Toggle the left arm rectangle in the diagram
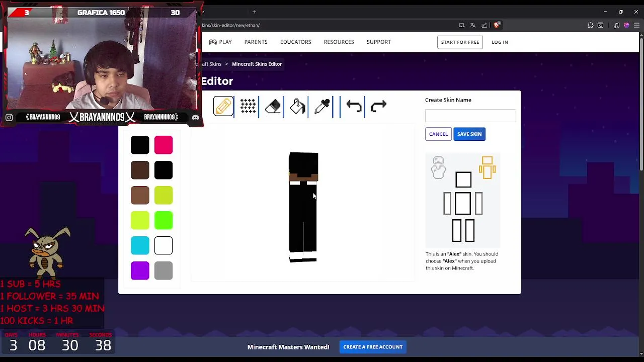This screenshot has height=362, width=644. pos(447,204)
